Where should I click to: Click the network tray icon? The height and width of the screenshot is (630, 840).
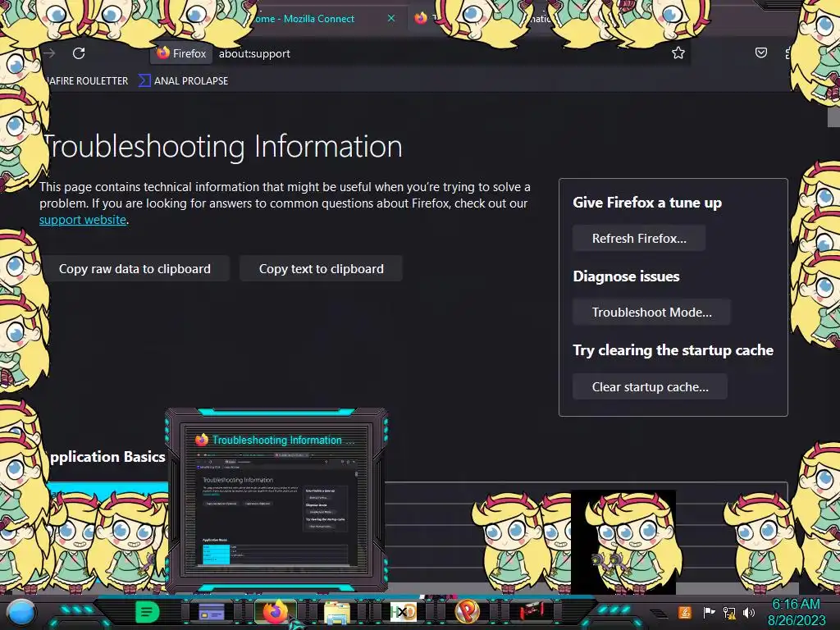[729, 612]
